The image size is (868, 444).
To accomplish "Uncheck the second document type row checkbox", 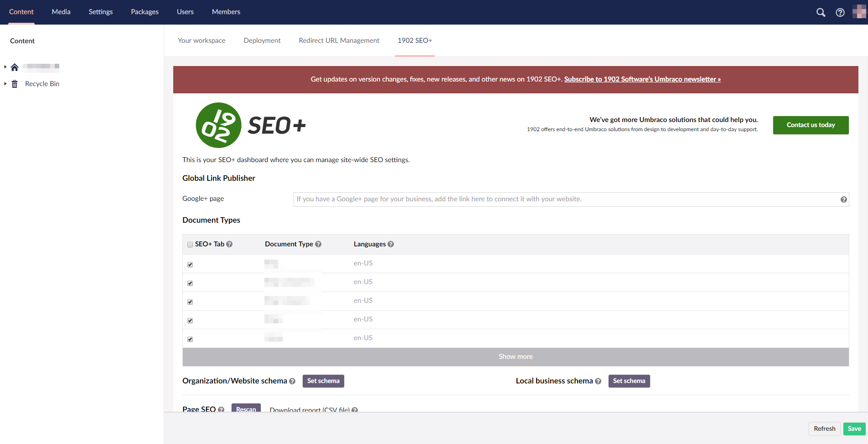I will [190, 283].
